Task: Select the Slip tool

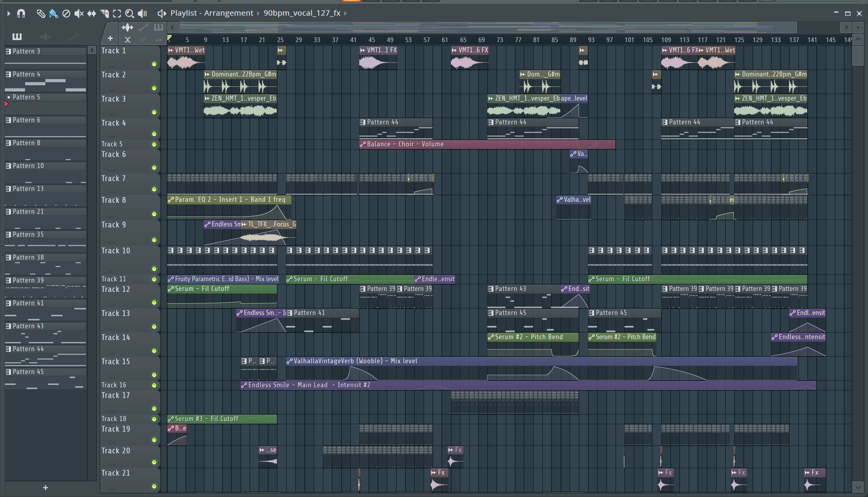Action: (x=92, y=13)
